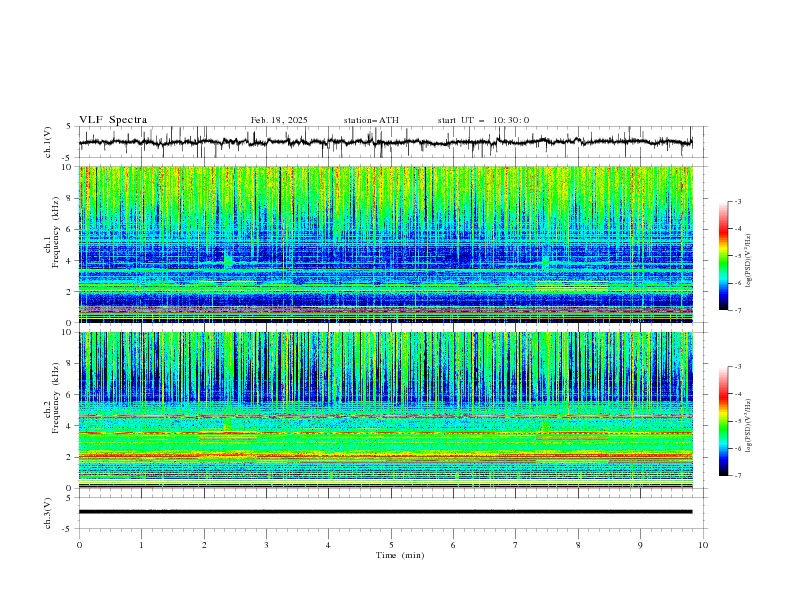Click the ch.1 voltage waveform trace
Screen dimensions: 792x612
click(x=385, y=142)
